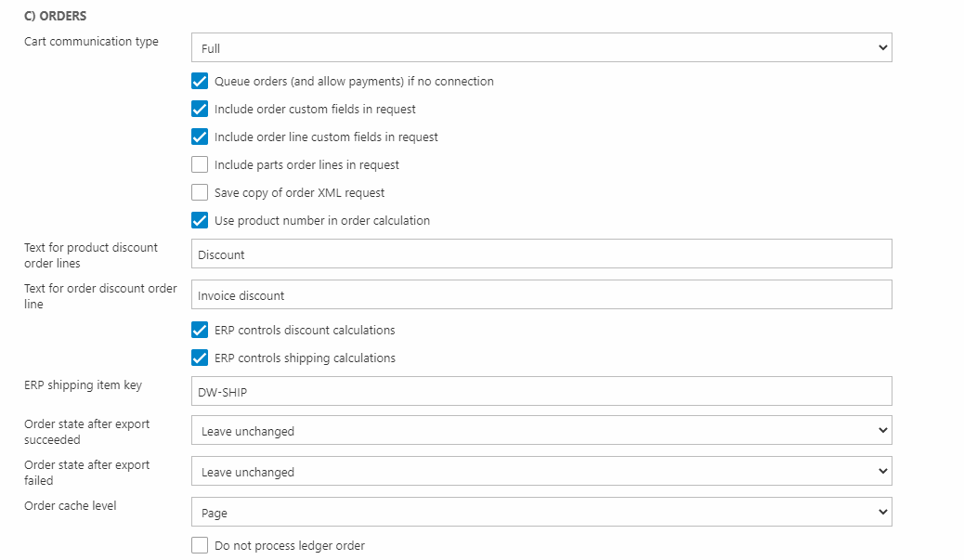Click the ERP shipping item key field
Viewport: 964px width, 560px height.
tap(541, 392)
